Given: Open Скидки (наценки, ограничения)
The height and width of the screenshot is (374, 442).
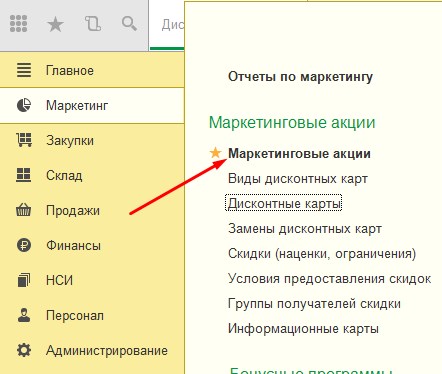Looking at the screenshot, I should (x=322, y=254).
